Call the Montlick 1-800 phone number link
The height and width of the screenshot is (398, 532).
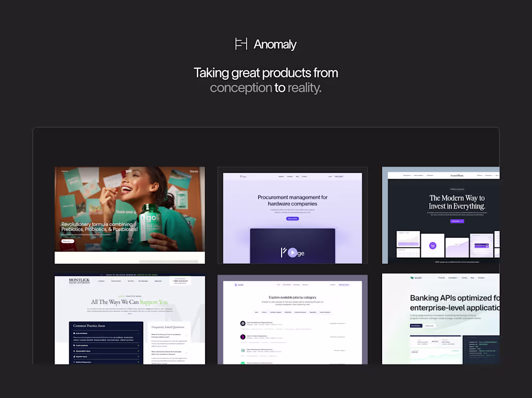(x=180, y=281)
